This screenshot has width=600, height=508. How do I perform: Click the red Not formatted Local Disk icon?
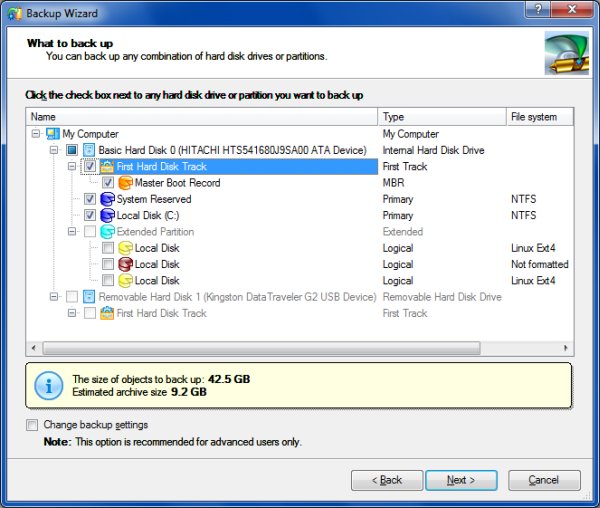pos(125,264)
